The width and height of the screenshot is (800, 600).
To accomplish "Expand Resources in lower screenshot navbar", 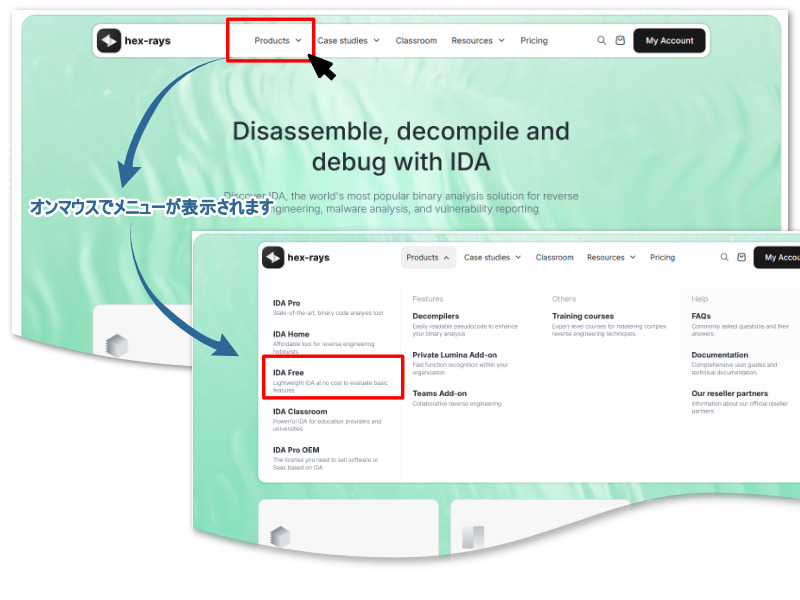I will pos(611,257).
